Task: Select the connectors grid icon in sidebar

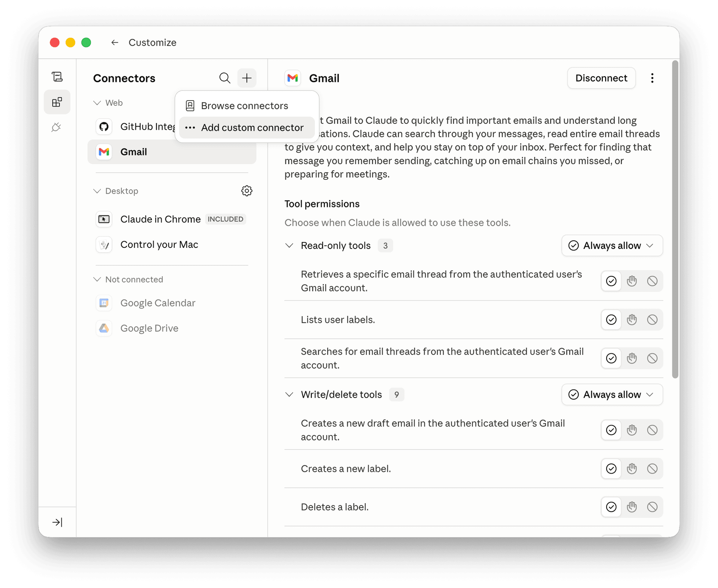Action: (x=57, y=102)
